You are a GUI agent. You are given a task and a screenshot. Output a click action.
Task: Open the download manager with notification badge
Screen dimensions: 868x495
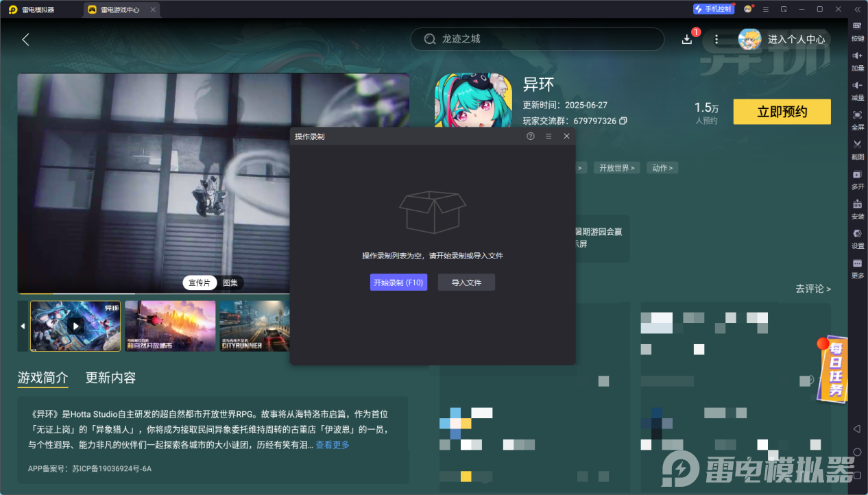[687, 38]
